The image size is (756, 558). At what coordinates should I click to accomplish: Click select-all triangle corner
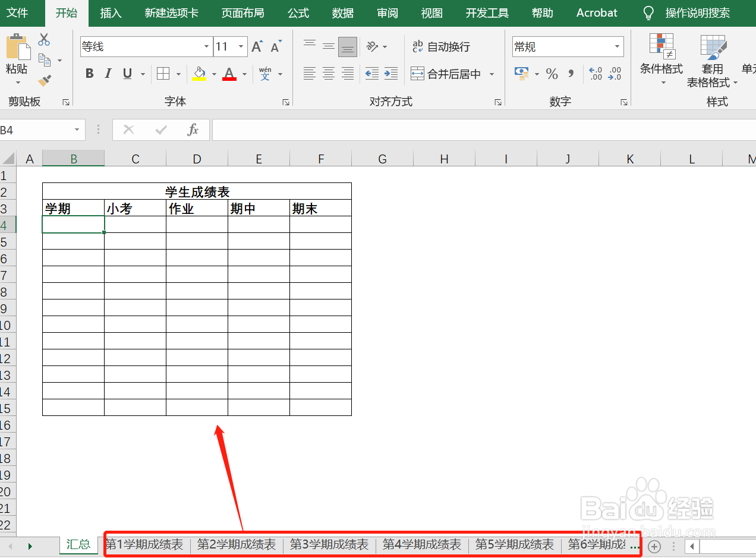point(8,159)
